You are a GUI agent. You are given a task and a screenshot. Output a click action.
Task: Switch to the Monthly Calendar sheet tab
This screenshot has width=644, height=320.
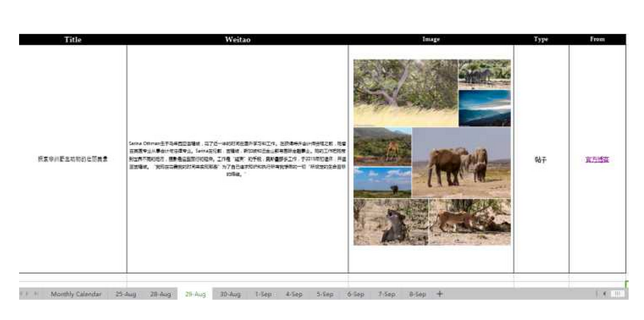click(x=76, y=294)
